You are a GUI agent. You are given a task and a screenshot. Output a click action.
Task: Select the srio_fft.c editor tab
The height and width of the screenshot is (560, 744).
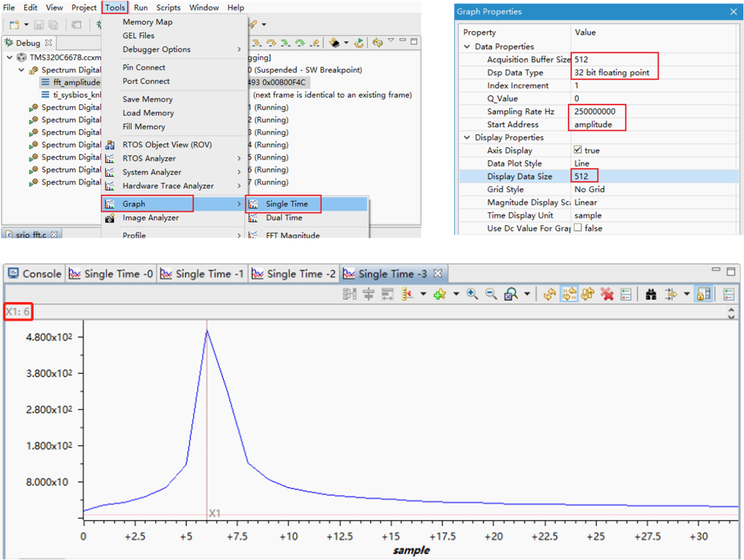31,234
